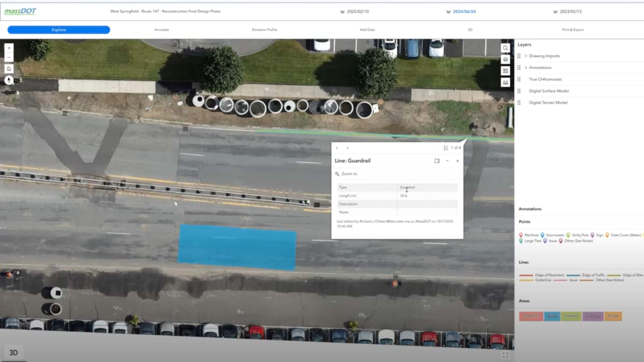The image size is (644, 362).
Task: Open the Elevation Profile tab
Action: [x=265, y=30]
